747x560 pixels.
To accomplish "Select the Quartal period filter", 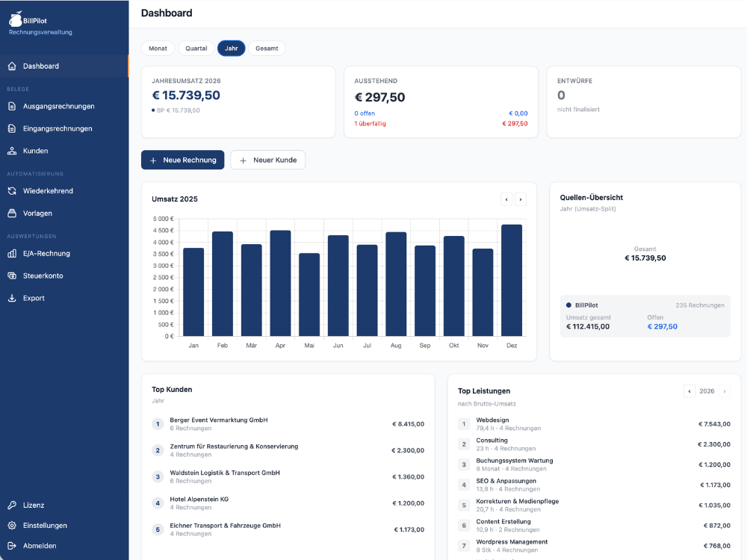I will coord(196,48).
